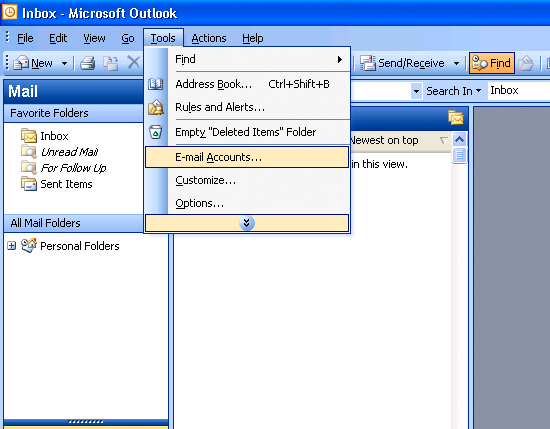This screenshot has height=429, width=550.
Task: Toggle the Find toolbar button
Action: point(491,63)
